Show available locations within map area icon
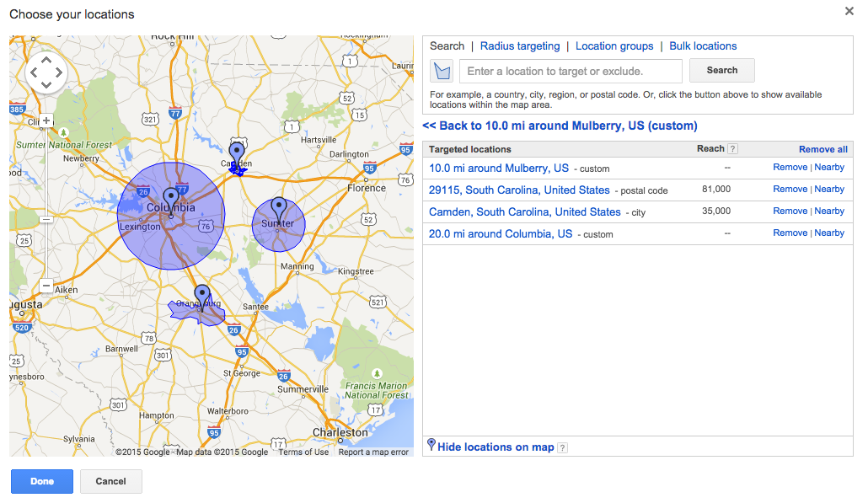The height and width of the screenshot is (503, 868). tap(442, 71)
